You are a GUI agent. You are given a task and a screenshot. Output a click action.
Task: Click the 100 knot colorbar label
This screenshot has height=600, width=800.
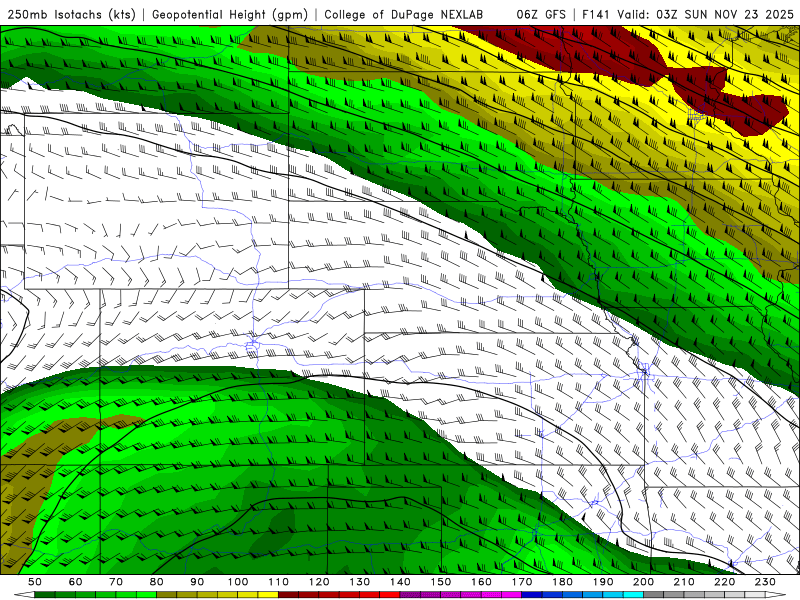coord(238,582)
